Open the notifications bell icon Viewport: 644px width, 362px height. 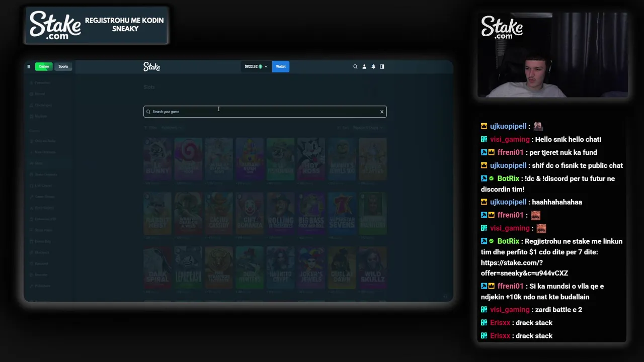[x=373, y=66]
